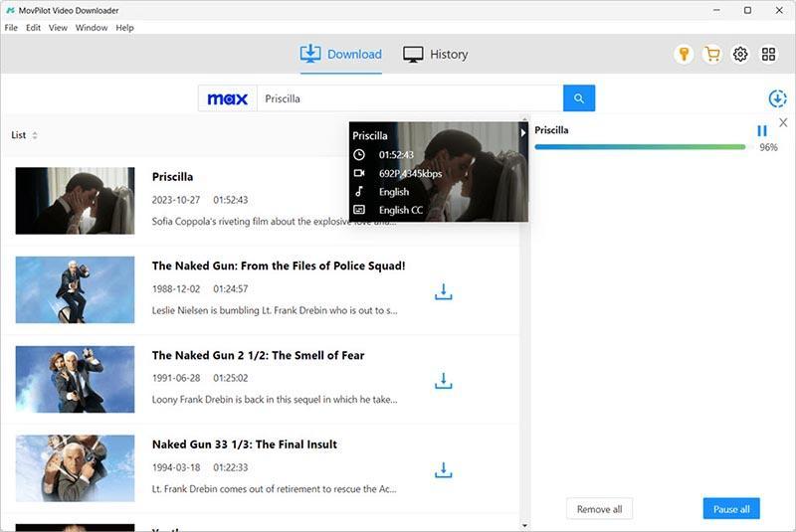
Task: Switch to the Download tab
Action: coord(340,55)
